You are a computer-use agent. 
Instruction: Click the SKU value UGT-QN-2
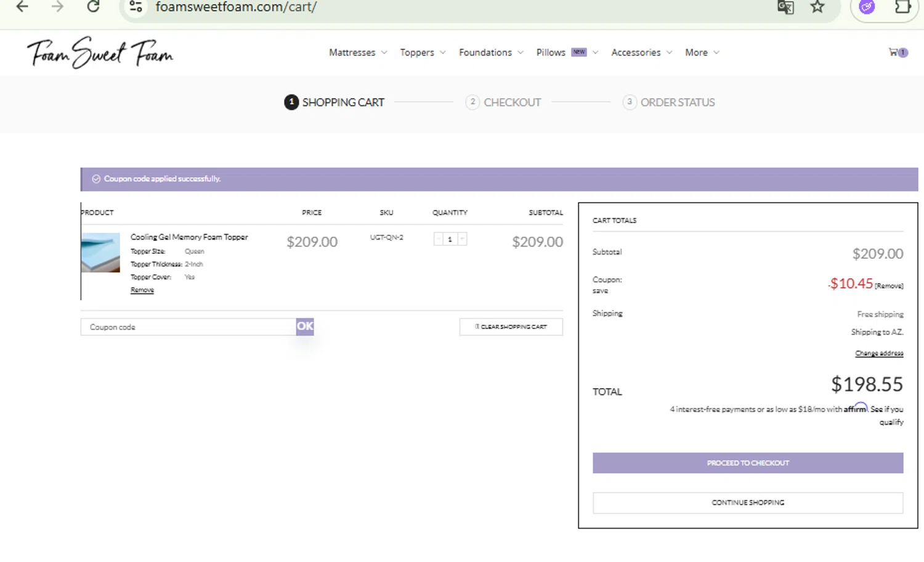pos(387,237)
